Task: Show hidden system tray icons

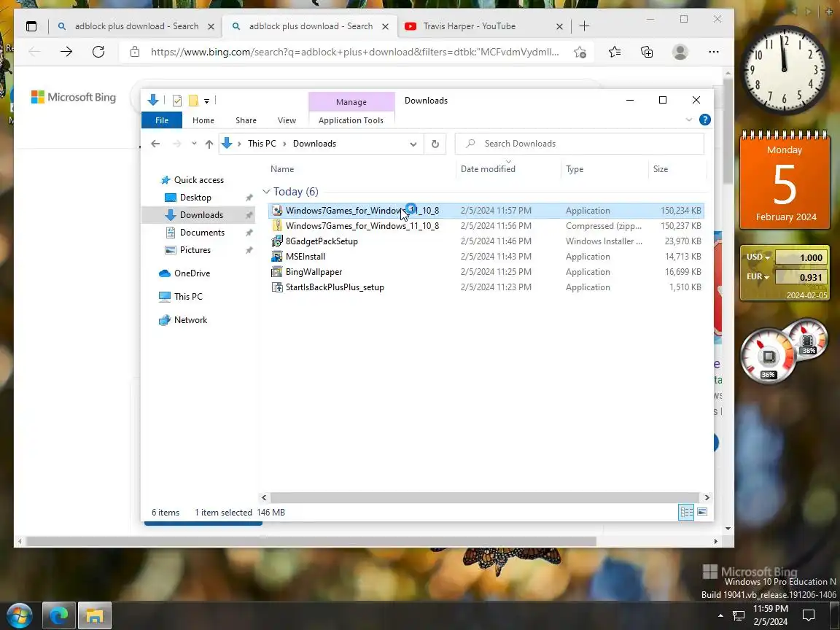Action: click(x=720, y=615)
